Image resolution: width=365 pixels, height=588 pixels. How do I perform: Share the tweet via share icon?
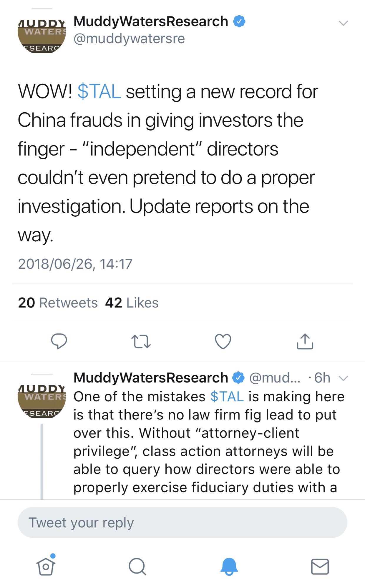point(305,341)
